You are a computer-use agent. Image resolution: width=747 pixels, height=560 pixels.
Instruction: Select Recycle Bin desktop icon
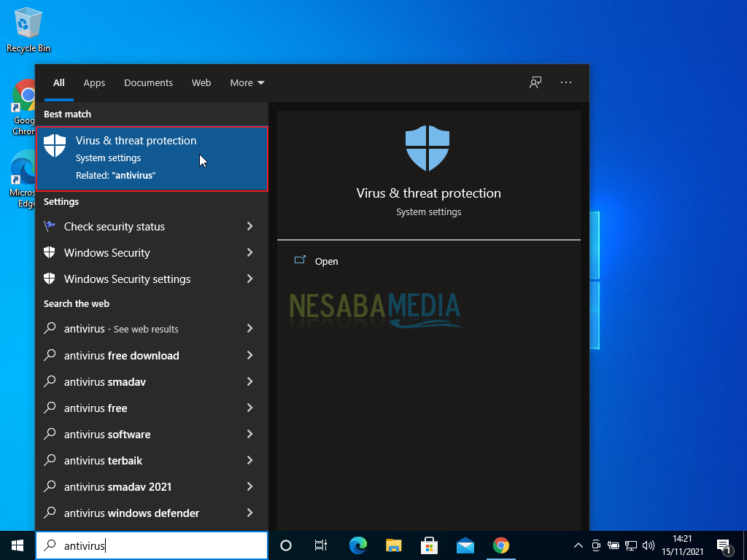[x=28, y=30]
